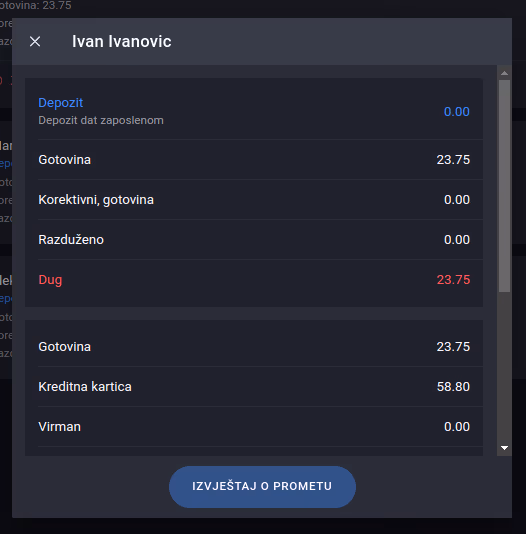526x534 pixels.
Task: Select the Korektivni, gotovina row
Action: 254,200
